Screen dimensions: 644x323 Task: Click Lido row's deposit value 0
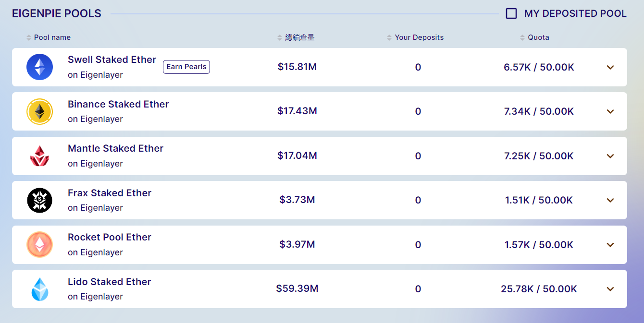click(x=418, y=289)
